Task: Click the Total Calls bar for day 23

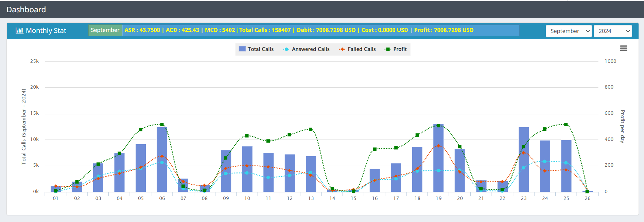Action: [x=524, y=160]
